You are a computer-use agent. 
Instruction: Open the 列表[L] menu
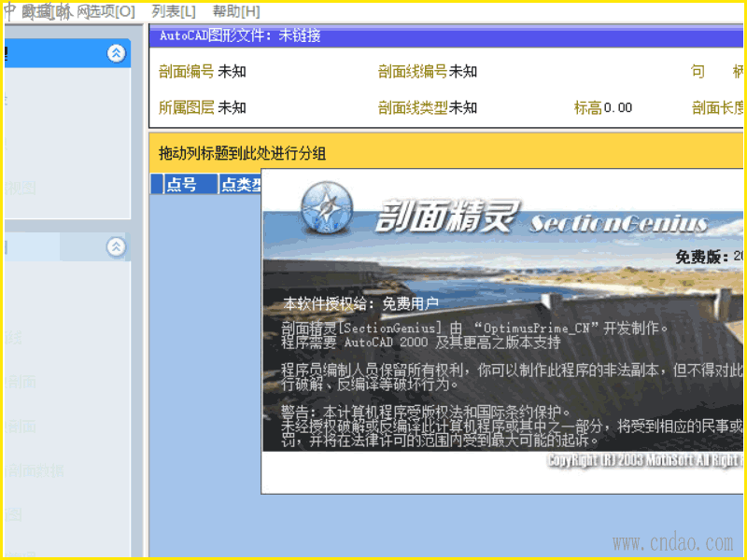174,11
